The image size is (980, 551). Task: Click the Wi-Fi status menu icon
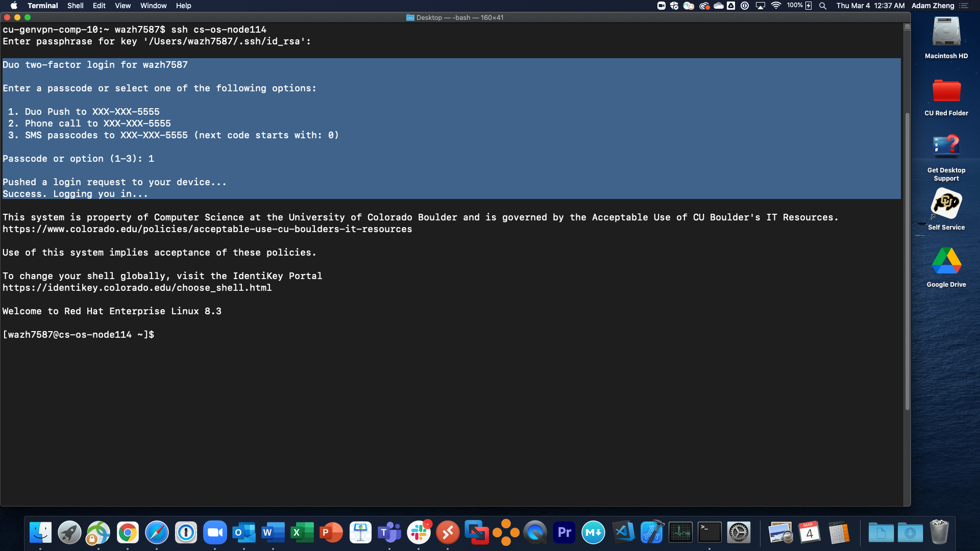(776, 6)
